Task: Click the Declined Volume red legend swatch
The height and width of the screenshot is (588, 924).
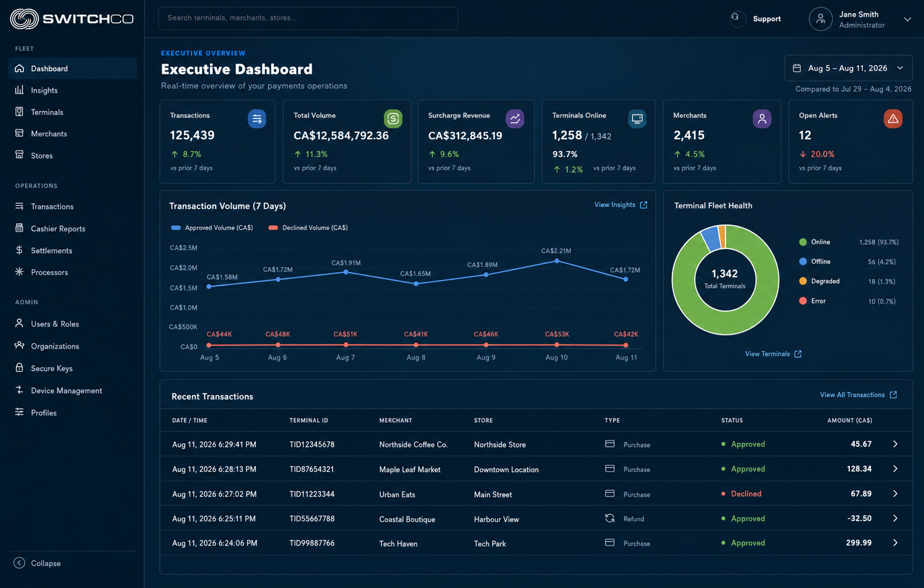Action: (x=273, y=227)
